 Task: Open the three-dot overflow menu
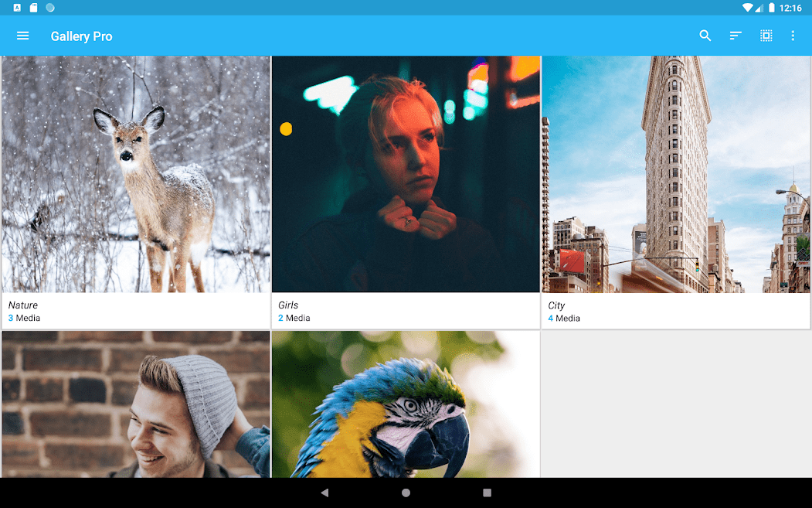(793, 36)
